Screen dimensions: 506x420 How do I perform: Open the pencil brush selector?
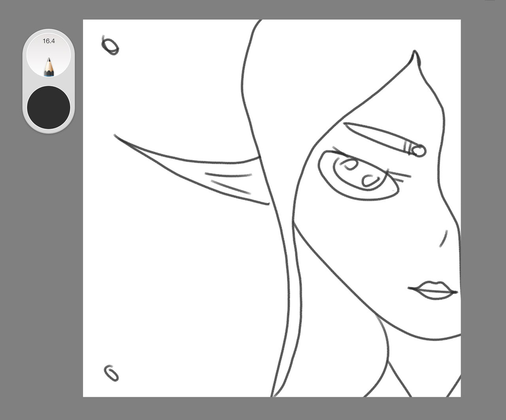(x=49, y=55)
